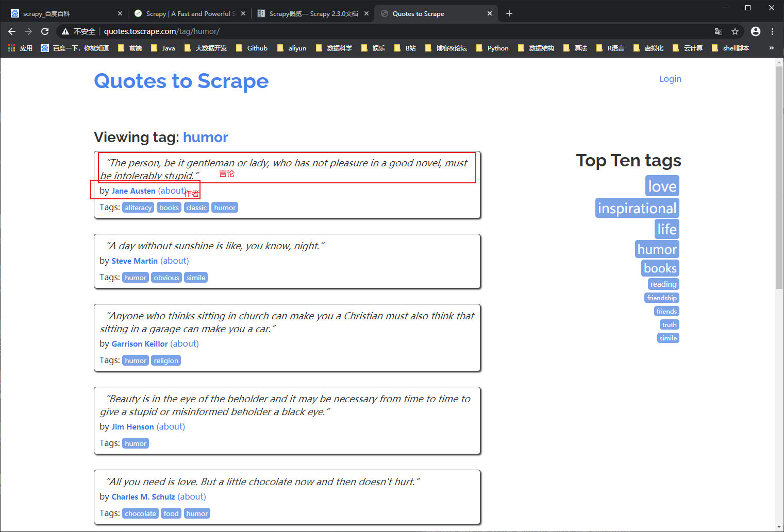Select reading in Top Ten tags

pyautogui.click(x=663, y=284)
